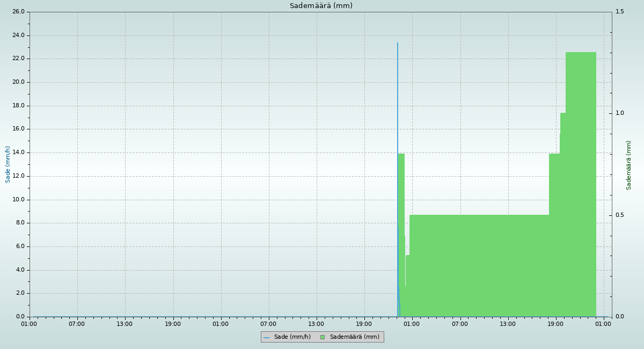Click the leftmost 01:00 time label
This screenshot has height=349, width=644.
coord(29,324)
